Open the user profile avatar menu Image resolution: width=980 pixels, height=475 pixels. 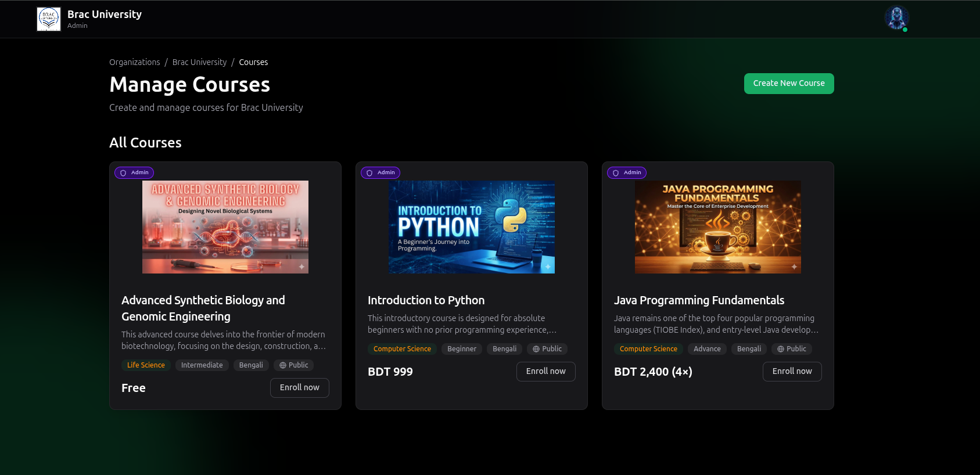click(896, 18)
